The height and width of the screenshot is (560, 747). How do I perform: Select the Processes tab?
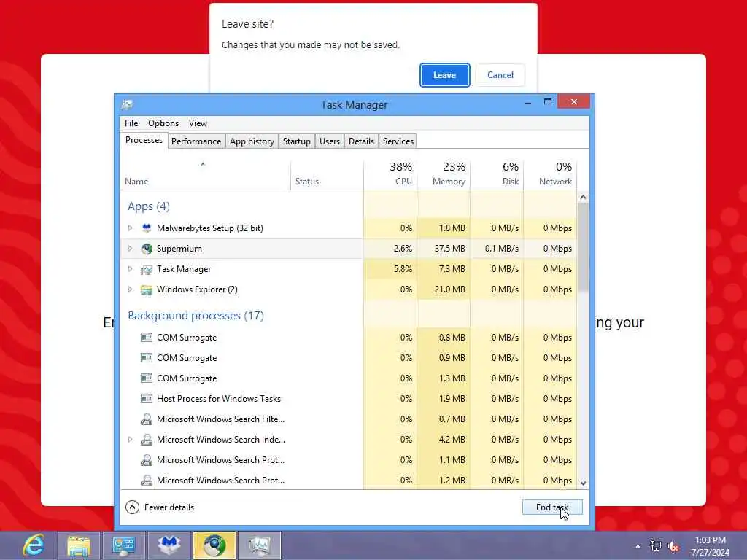tap(144, 140)
